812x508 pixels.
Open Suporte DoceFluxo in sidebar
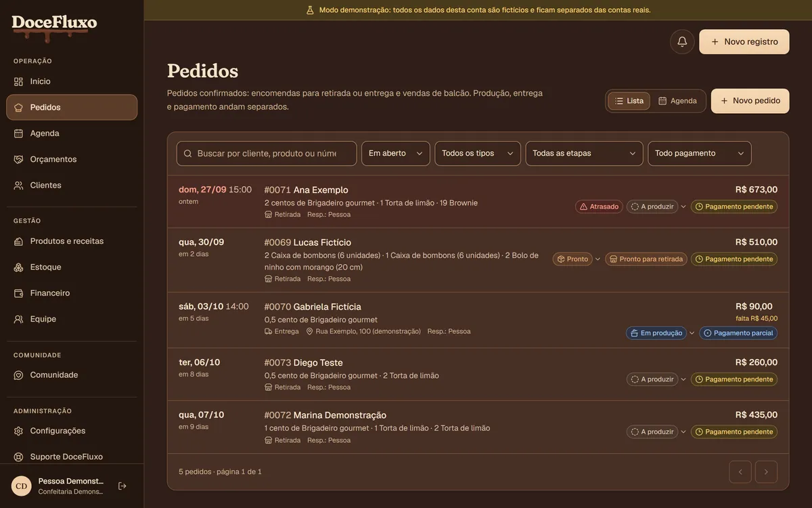[72, 457]
